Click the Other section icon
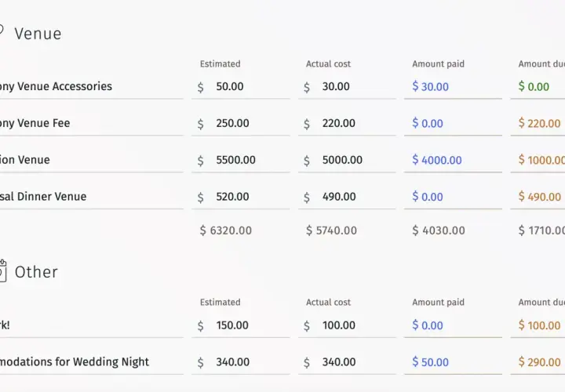This screenshot has height=392, width=565. [3, 270]
